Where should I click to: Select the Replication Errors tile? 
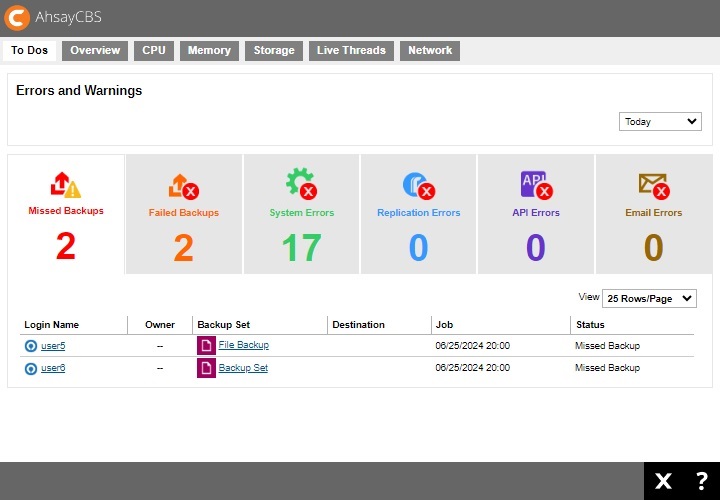tap(418, 214)
